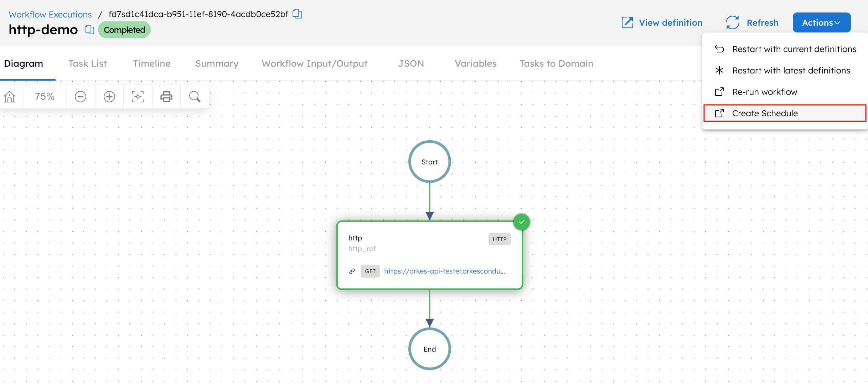This screenshot has height=392, width=868.
Task: Select Re-run workflow menu entry
Action: tap(785, 92)
